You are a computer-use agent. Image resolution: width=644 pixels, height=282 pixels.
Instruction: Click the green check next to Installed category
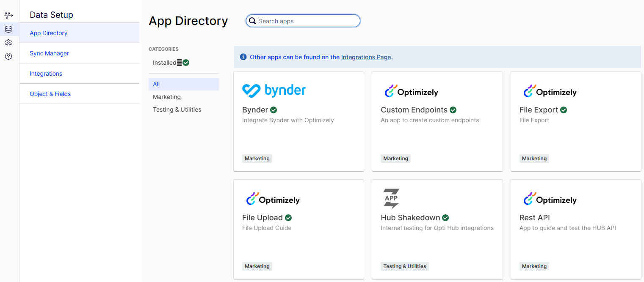tap(186, 63)
